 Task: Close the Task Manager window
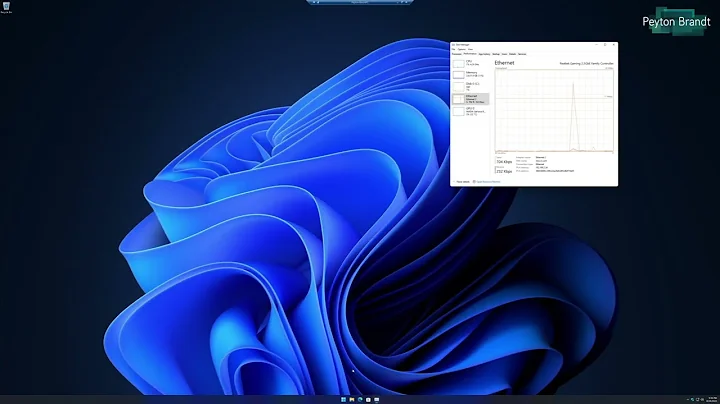(614, 45)
